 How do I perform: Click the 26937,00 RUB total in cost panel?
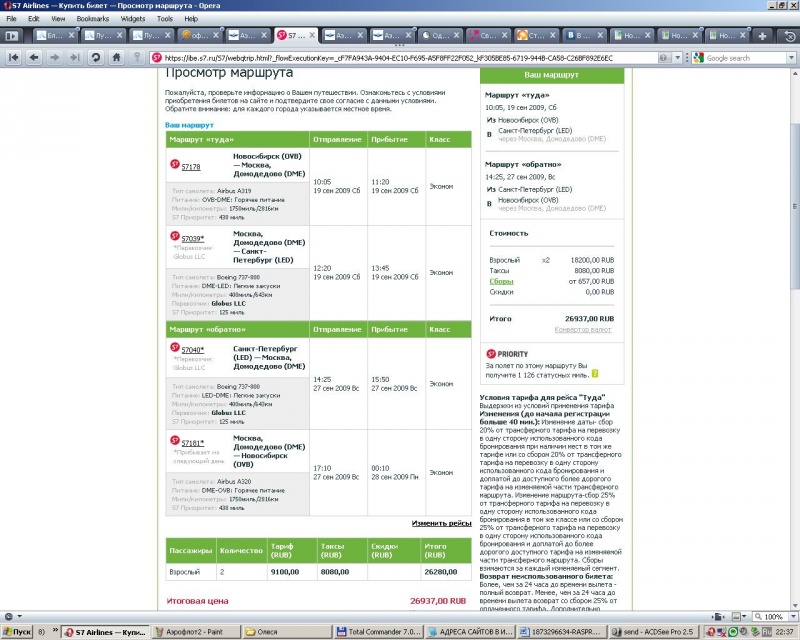[x=589, y=318]
